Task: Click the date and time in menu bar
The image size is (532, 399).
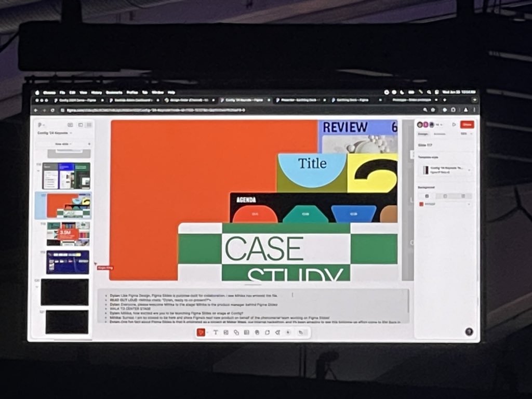Action: [x=459, y=92]
